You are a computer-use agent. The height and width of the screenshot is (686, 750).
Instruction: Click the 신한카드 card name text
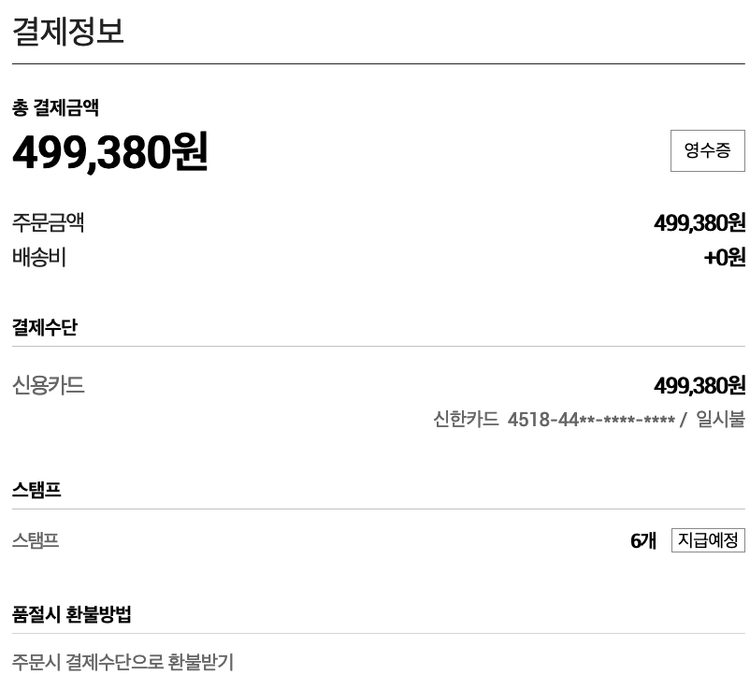(465, 419)
